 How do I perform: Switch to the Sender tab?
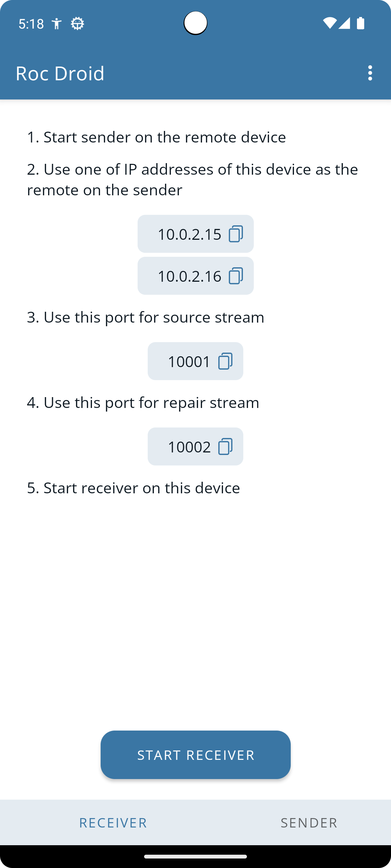309,823
